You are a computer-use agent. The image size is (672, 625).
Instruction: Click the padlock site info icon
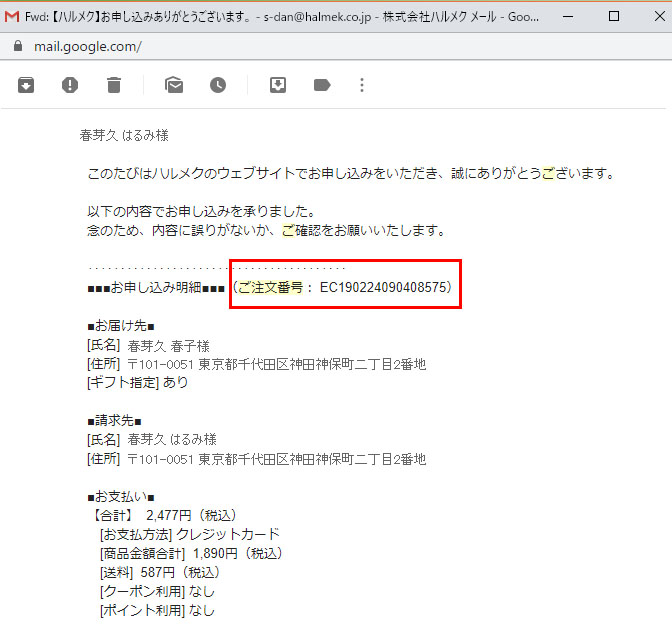point(16,46)
